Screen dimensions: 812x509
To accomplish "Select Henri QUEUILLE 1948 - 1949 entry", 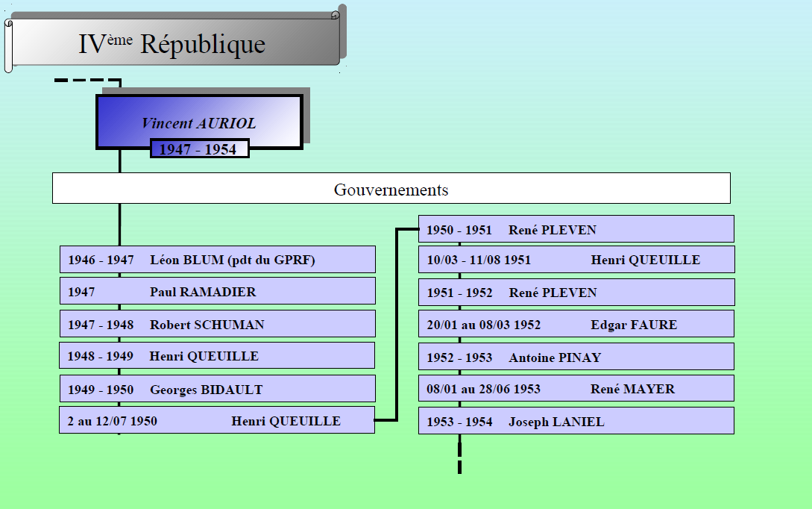I will tap(217, 356).
